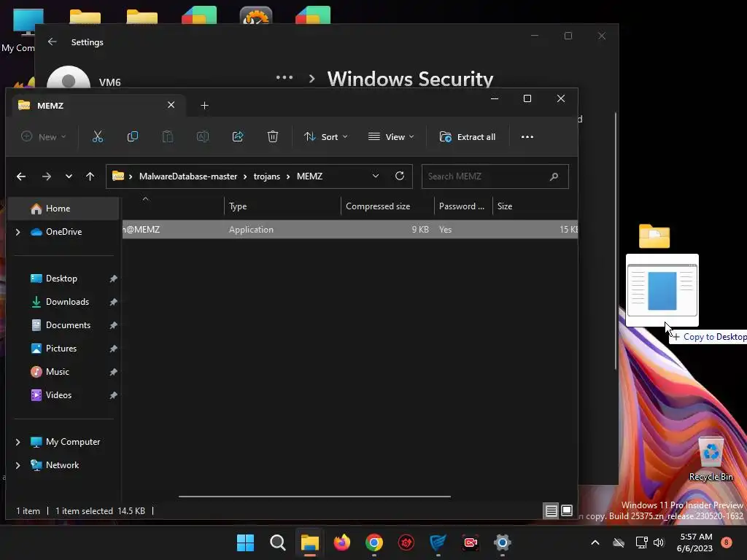Click the Copy icon in Explorer toolbar
Image resolution: width=747 pixels, height=560 pixels.
133,136
